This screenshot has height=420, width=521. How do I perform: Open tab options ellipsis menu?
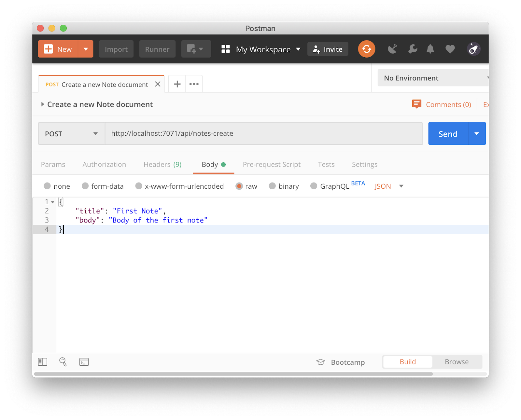tap(194, 84)
